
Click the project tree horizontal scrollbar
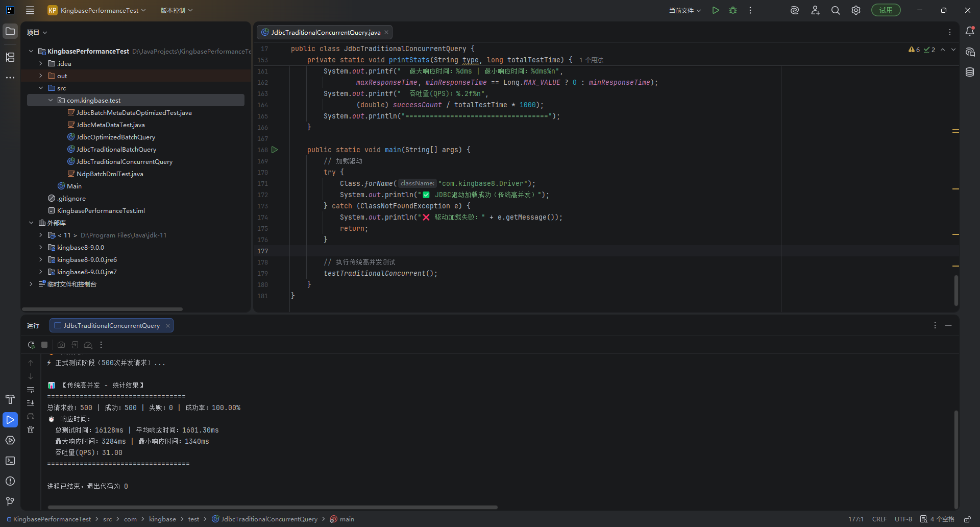coord(102,309)
